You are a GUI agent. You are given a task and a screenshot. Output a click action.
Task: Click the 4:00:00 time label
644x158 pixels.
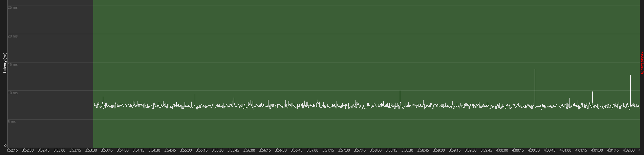pyautogui.click(x=502, y=150)
